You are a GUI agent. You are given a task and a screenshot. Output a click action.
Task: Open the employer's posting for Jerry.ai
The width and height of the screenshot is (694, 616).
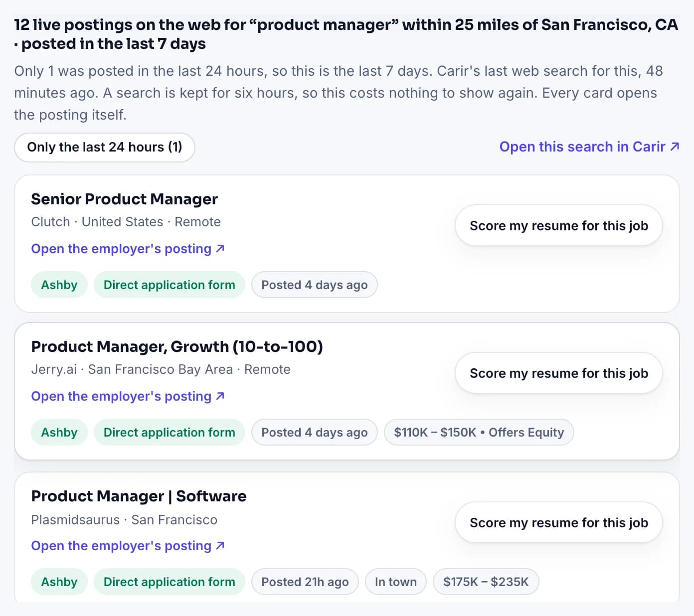click(128, 396)
